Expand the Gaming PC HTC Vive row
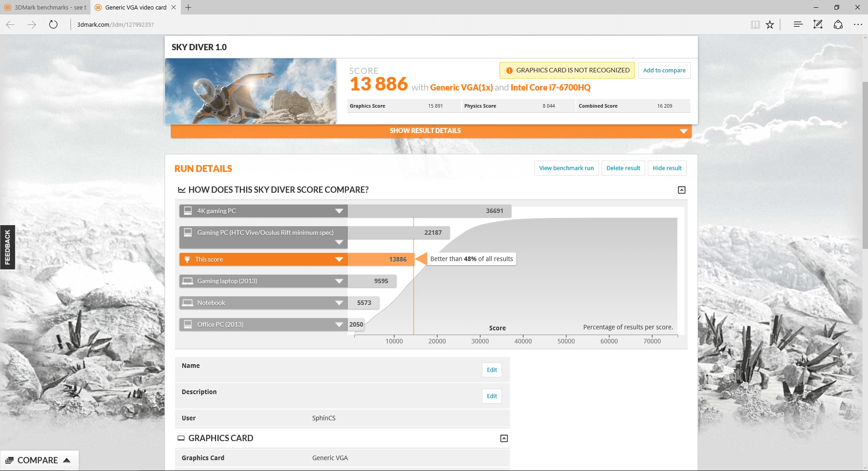This screenshot has height=471, width=868. coord(339,243)
